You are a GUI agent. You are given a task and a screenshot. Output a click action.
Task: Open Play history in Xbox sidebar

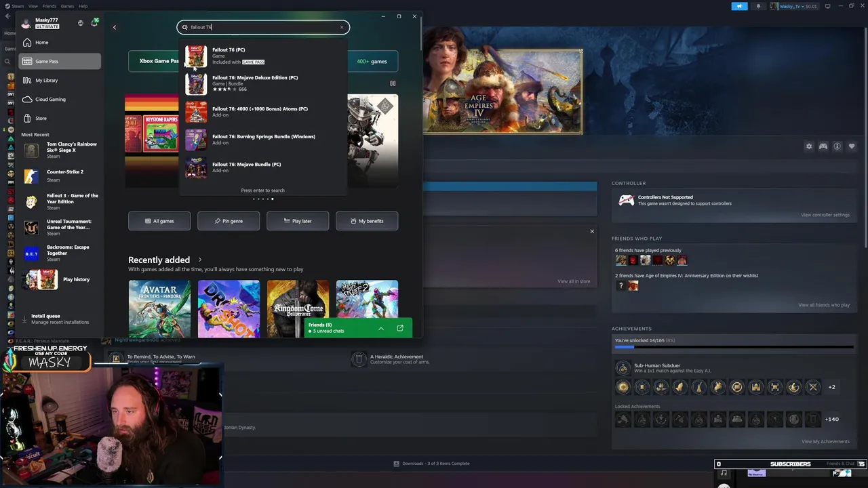point(61,279)
